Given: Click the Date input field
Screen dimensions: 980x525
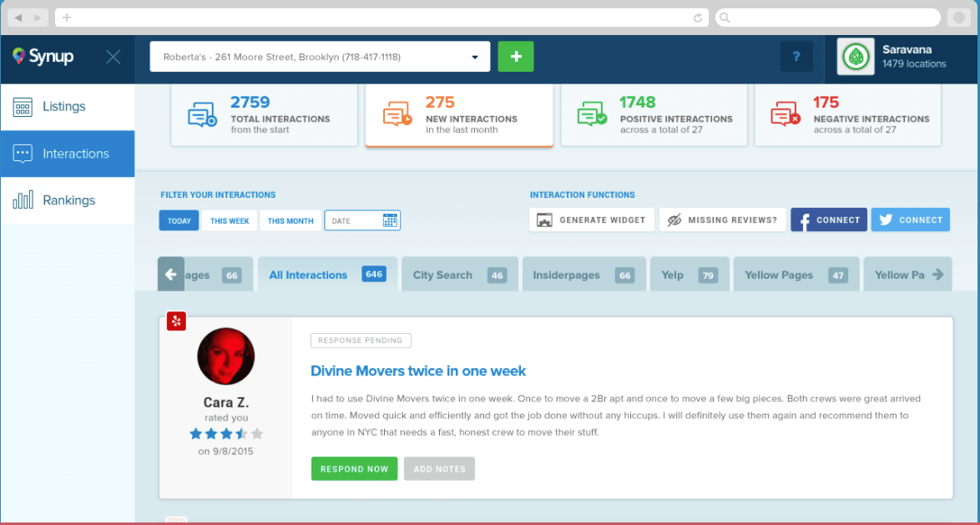Looking at the screenshot, I should [362, 220].
